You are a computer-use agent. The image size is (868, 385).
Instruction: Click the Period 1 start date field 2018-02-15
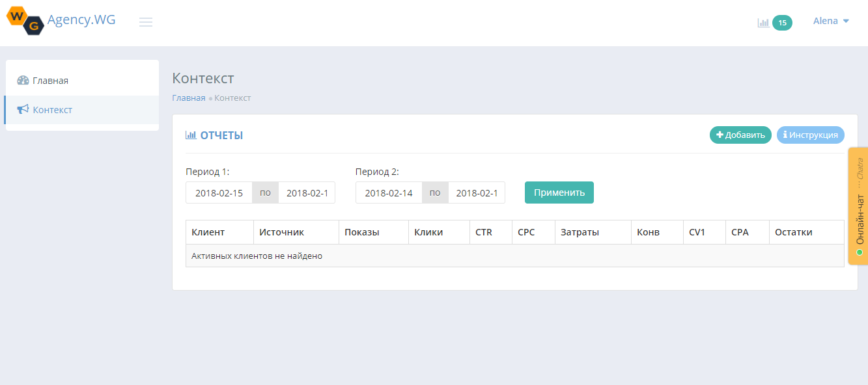tap(219, 192)
